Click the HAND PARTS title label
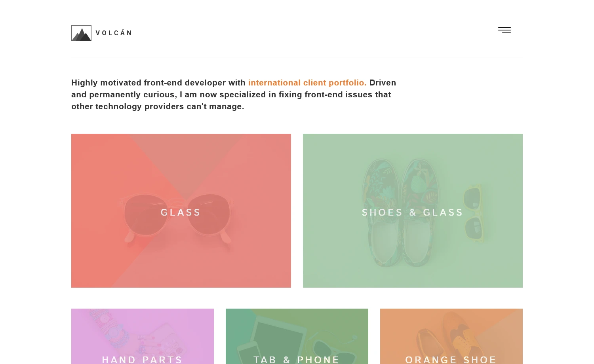Screen dimensions: 594x364 (143, 359)
